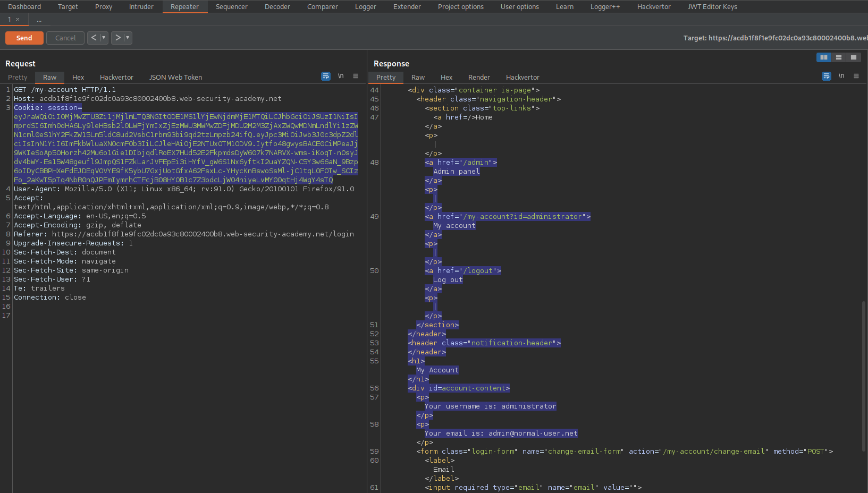
Task: Go forward to the next request with the > arrow
Action: pos(118,38)
